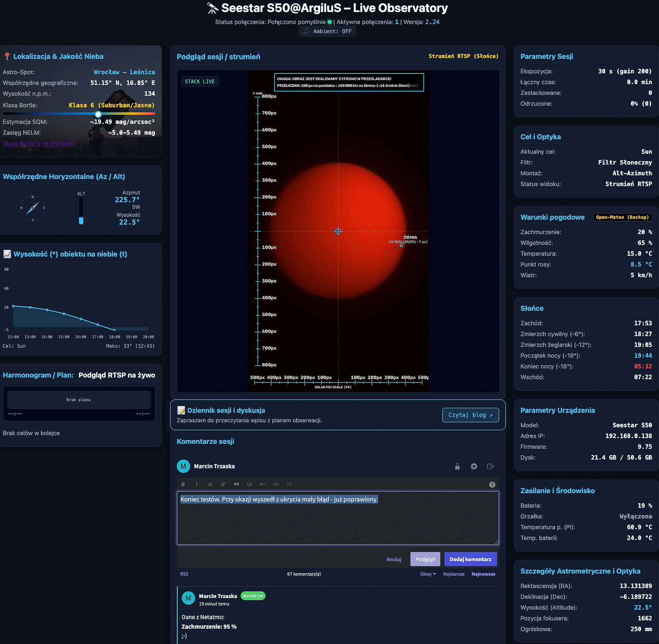
Task: Click the '19 minut temu' comment timestamp
Action: [x=214, y=604]
